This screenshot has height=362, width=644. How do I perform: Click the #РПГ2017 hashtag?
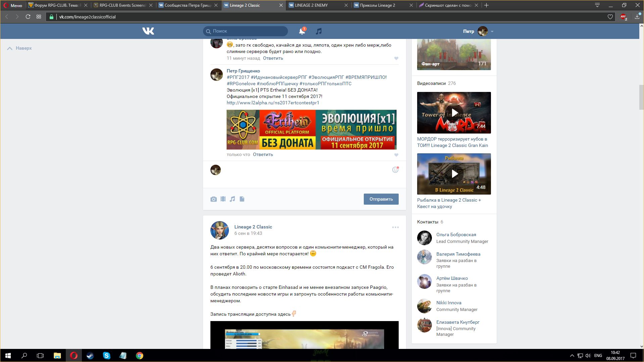238,77
